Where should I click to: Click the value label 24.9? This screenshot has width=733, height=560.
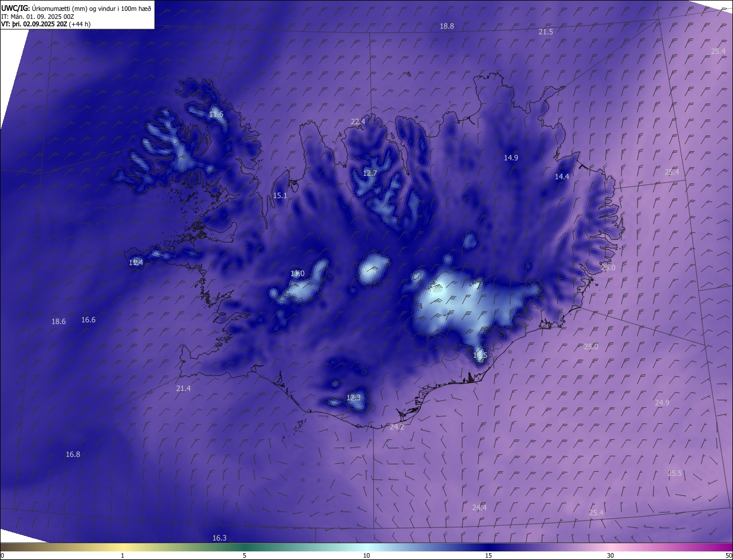pyautogui.click(x=662, y=403)
